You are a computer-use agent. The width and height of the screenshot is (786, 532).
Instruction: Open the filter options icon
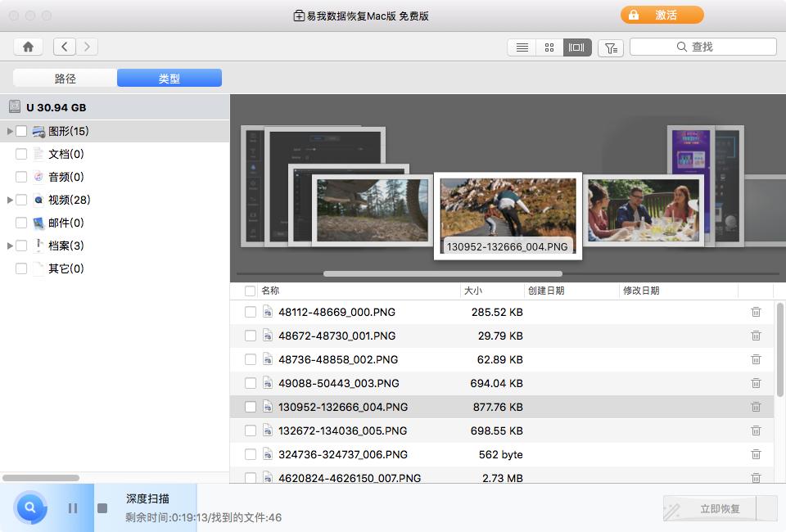(610, 47)
